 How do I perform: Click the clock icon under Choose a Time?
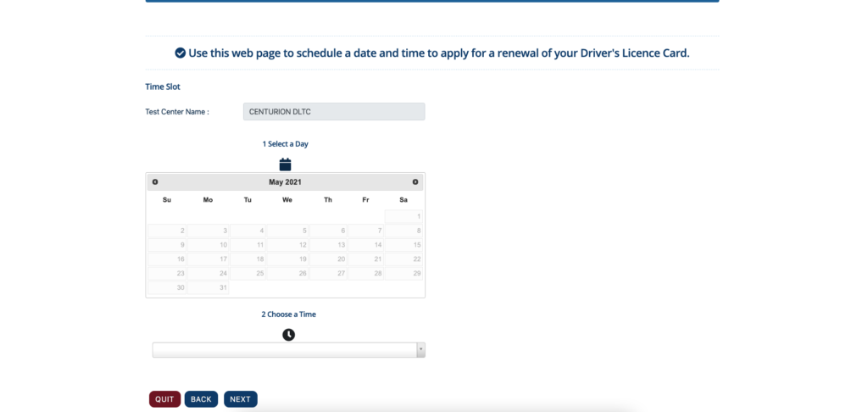tap(288, 335)
